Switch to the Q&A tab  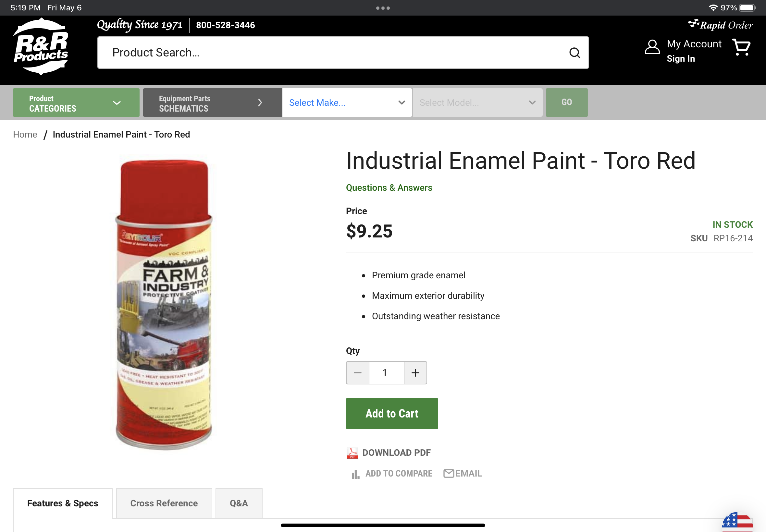point(239,503)
